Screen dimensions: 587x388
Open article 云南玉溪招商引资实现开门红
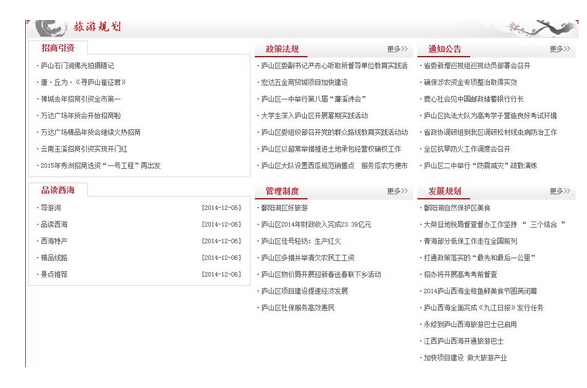(x=84, y=149)
